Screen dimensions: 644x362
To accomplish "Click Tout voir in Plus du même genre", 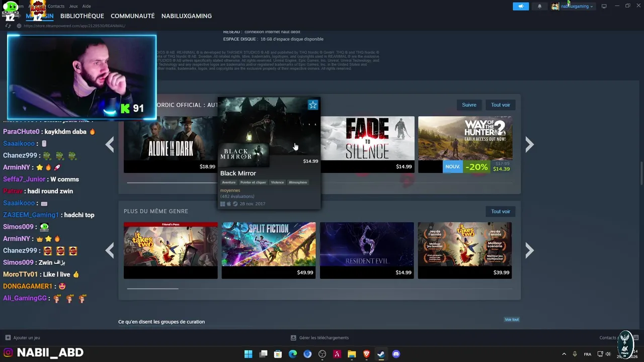I will pos(500,211).
